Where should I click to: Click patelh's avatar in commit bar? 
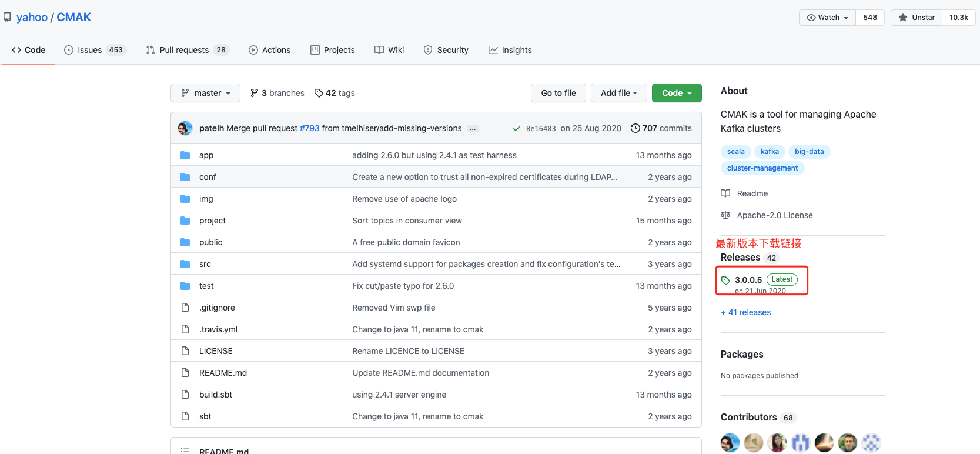[x=185, y=128]
